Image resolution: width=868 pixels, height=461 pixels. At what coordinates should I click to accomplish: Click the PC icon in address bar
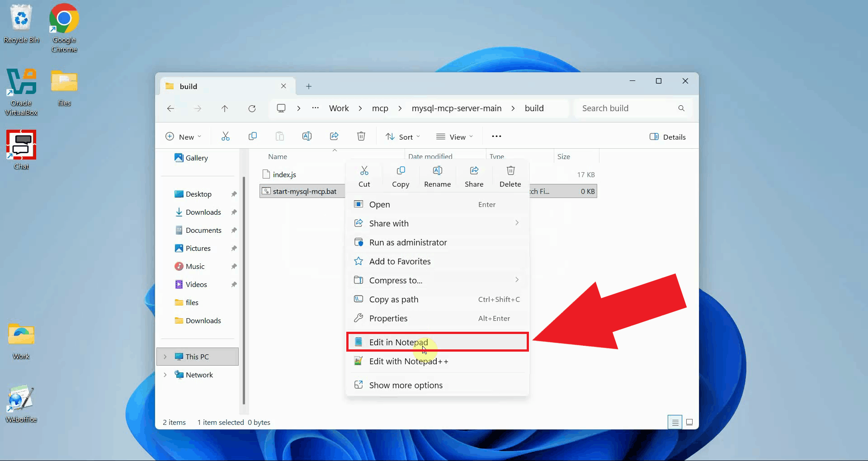(281, 108)
